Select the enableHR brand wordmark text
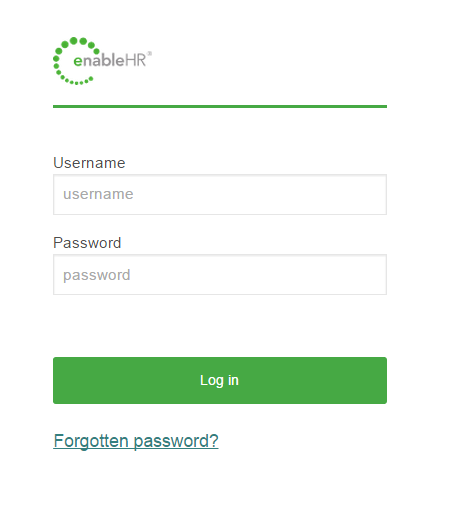Image resolution: width=472 pixels, height=507 pixels. pos(112,60)
